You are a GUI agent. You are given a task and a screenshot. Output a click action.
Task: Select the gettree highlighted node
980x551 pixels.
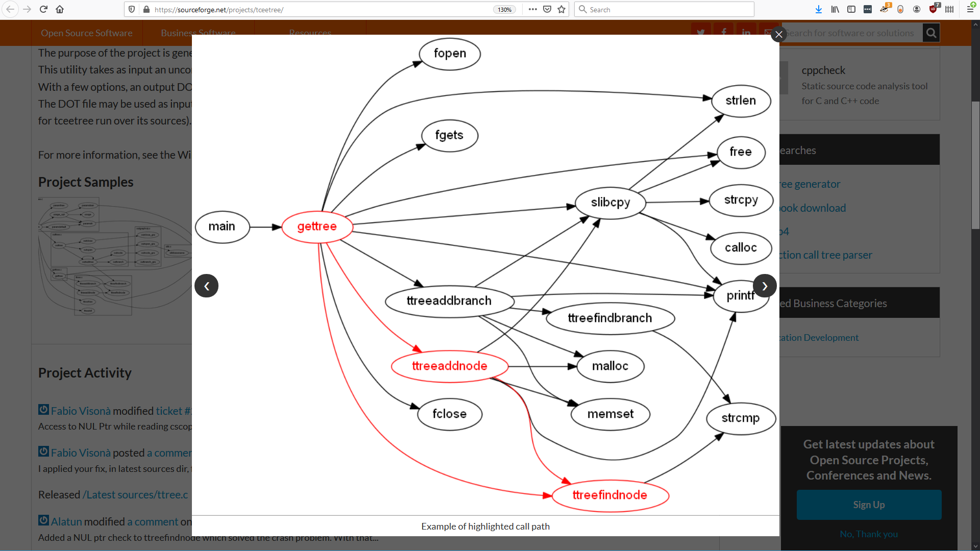(x=316, y=226)
